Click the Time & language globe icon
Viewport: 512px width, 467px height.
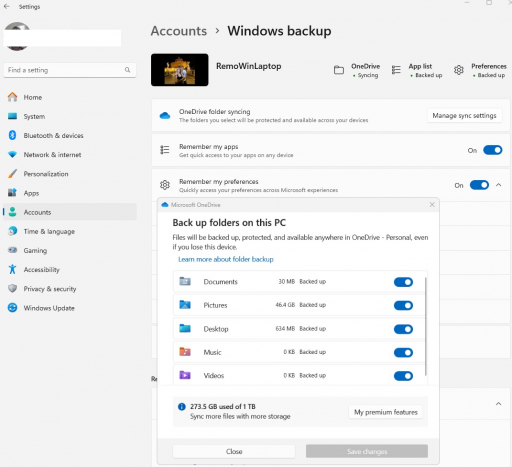(x=12, y=231)
